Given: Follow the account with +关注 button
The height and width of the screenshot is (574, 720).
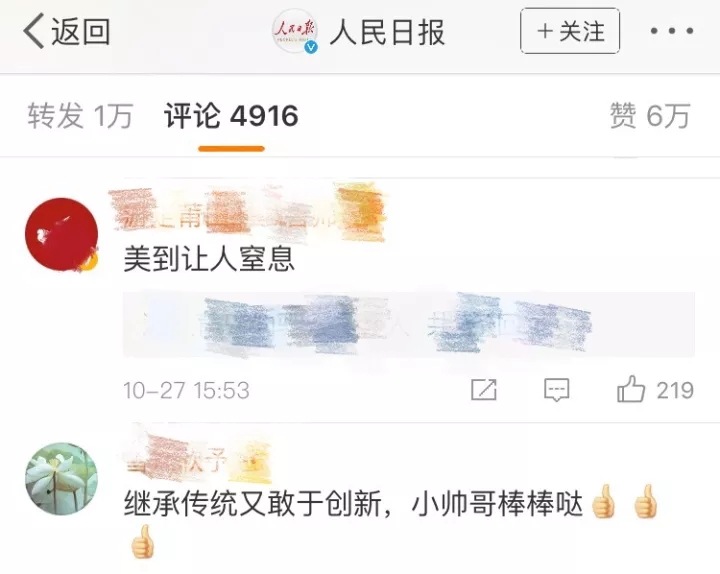Looking at the screenshot, I should coord(570,31).
